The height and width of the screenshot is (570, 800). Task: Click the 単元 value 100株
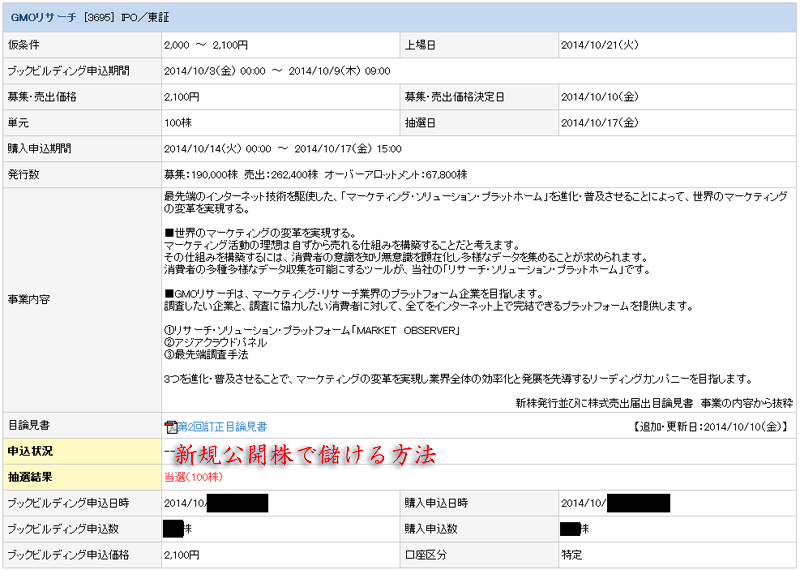point(178,122)
